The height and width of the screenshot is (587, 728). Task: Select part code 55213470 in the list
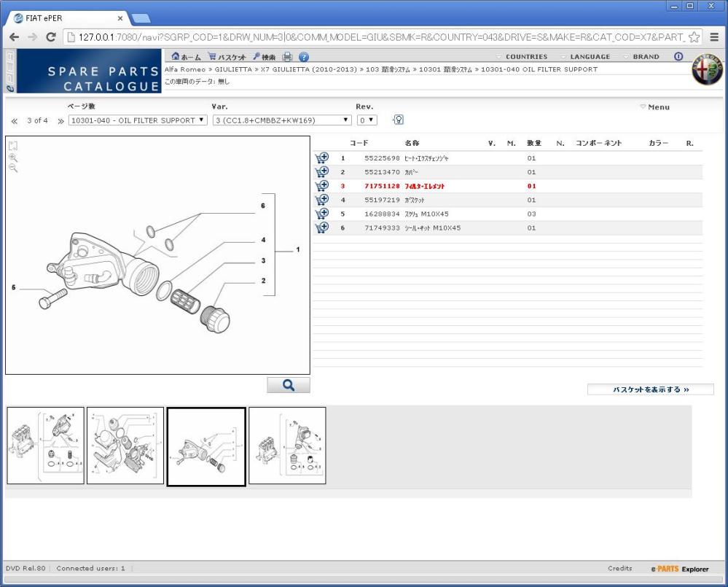pyautogui.click(x=382, y=172)
